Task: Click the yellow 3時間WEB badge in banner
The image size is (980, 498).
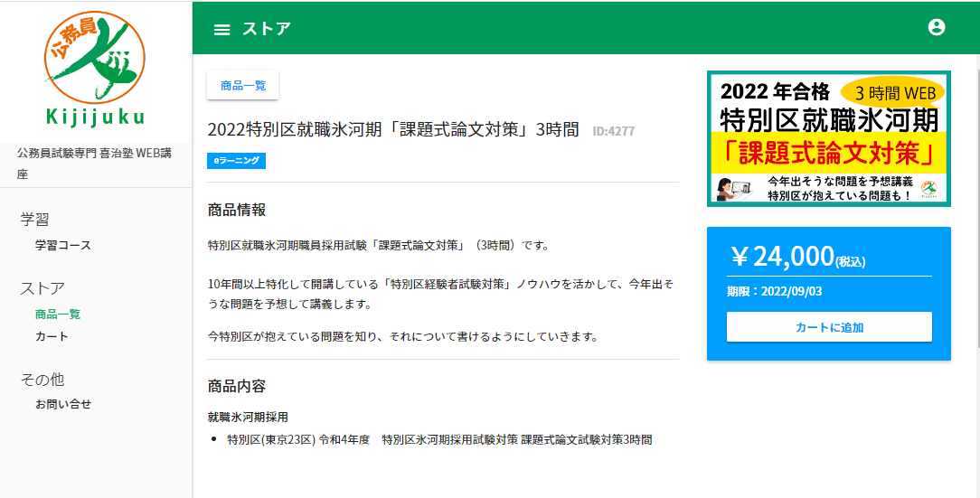Action: [892, 91]
